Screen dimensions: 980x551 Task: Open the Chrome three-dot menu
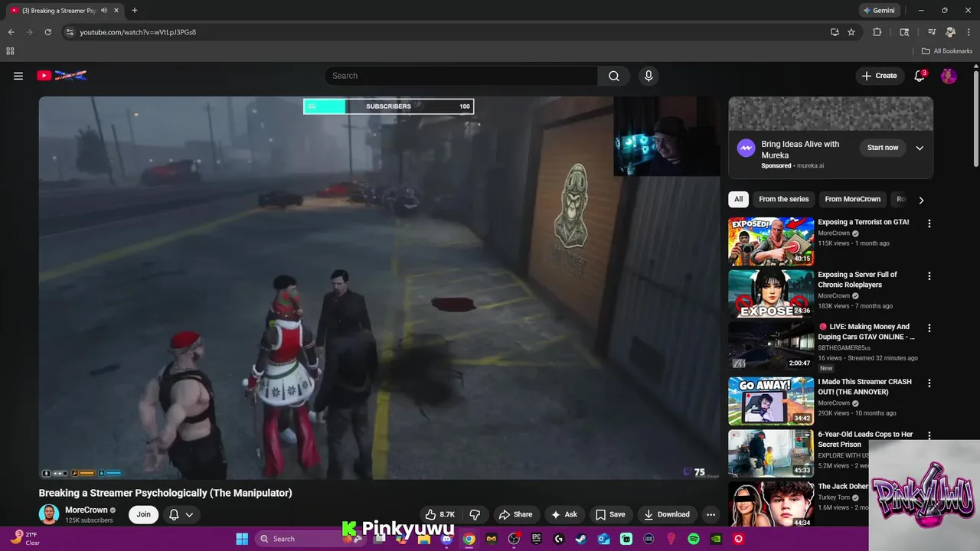tap(969, 32)
